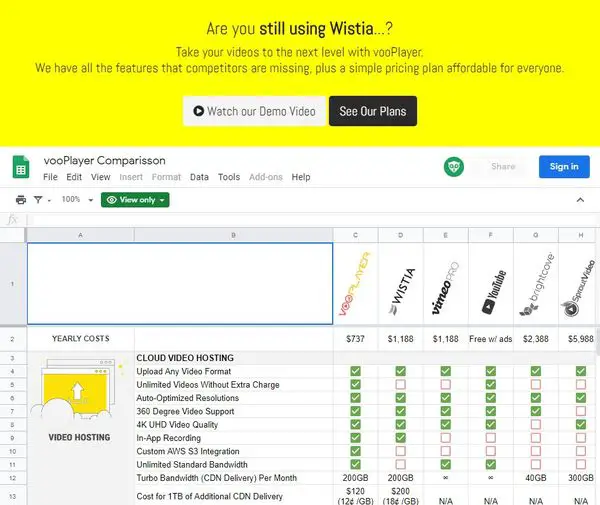Click See Our Plans button

click(373, 111)
